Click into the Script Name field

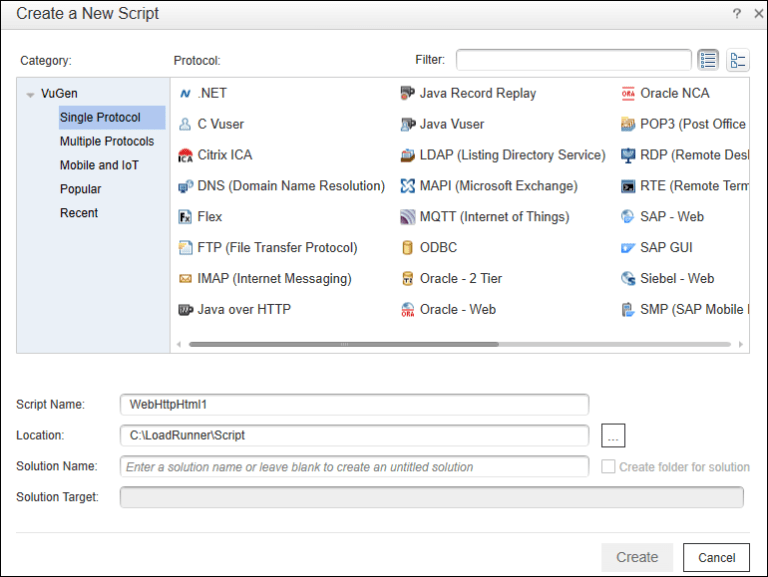point(354,405)
